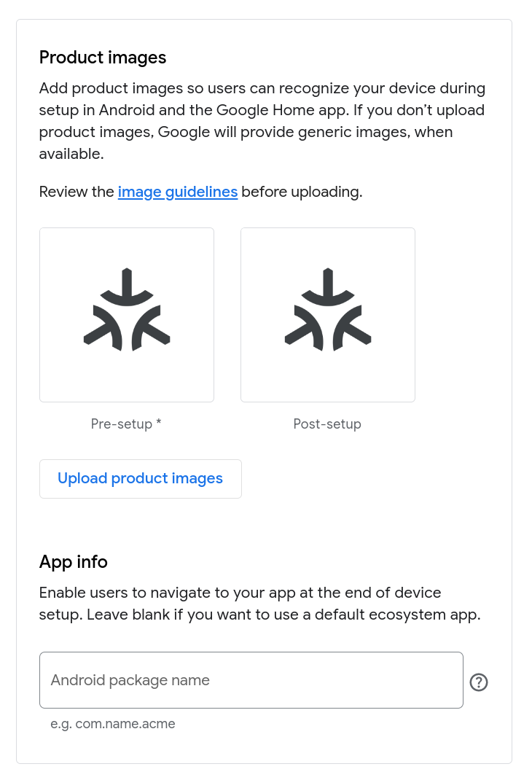This screenshot has width=532, height=780.
Task: Click the product images description paragraph
Action: point(262,121)
